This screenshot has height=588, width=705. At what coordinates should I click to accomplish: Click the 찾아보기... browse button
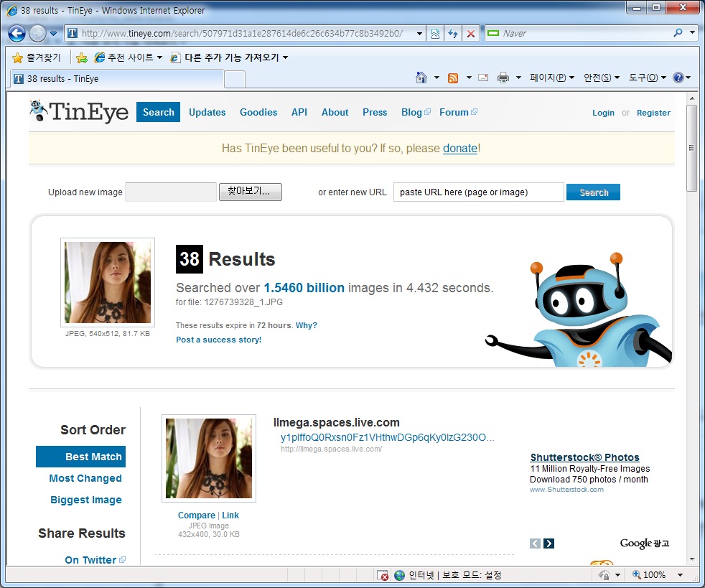pos(251,192)
